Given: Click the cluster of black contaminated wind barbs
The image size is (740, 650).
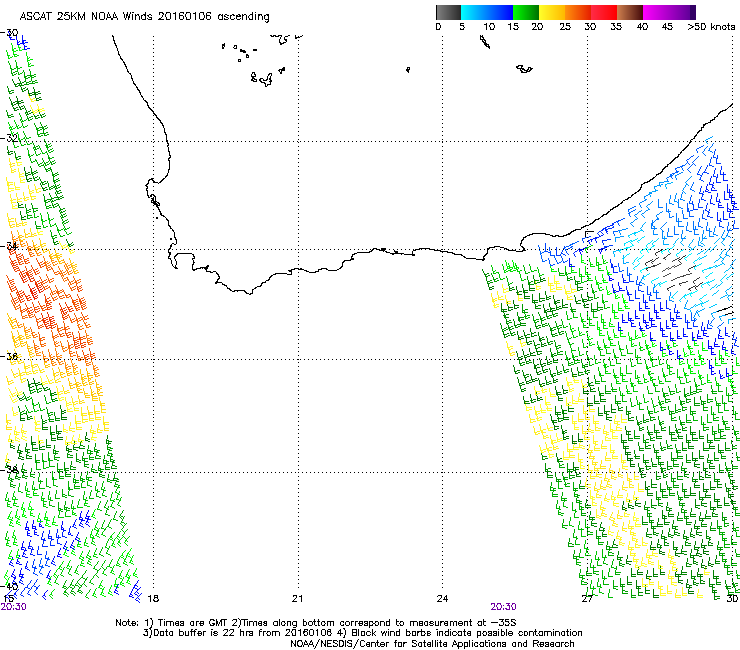Looking at the screenshot, I should pos(674,271).
